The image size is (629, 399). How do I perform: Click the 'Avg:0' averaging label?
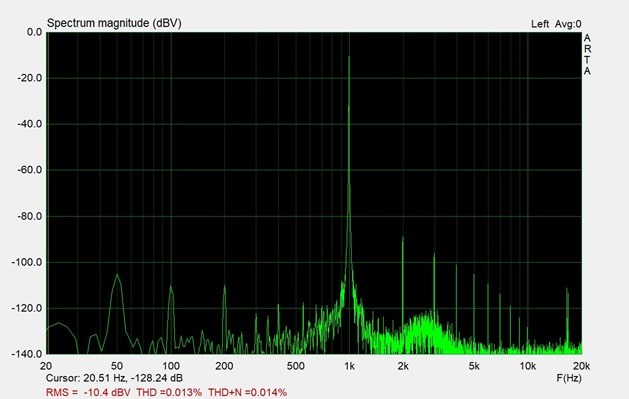coord(568,24)
